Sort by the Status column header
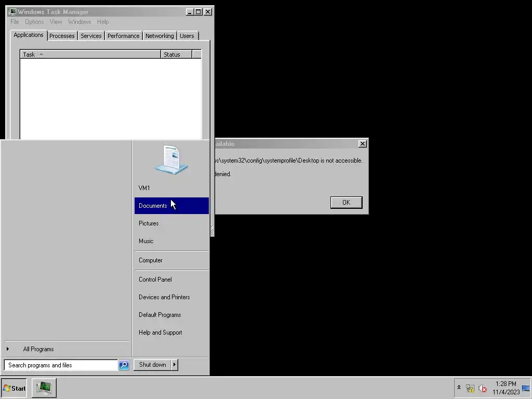Image resolution: width=532 pixels, height=399 pixels. coord(177,54)
